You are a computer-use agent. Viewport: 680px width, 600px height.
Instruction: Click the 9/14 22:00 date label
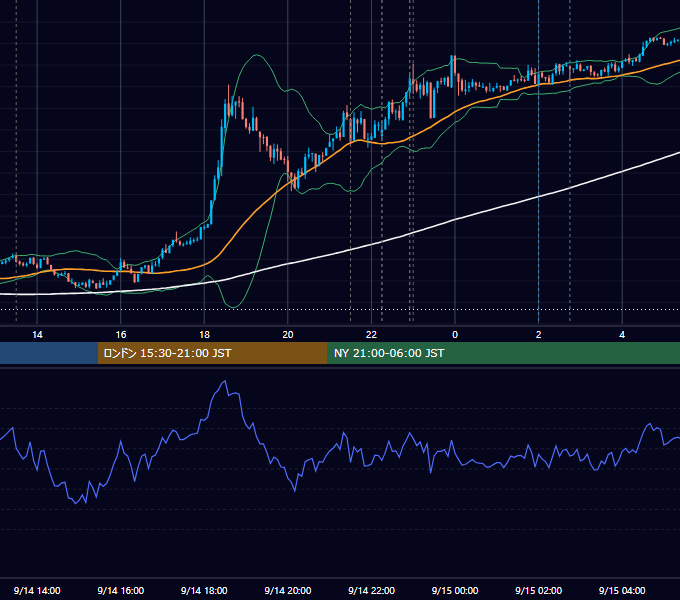pyautogui.click(x=371, y=590)
